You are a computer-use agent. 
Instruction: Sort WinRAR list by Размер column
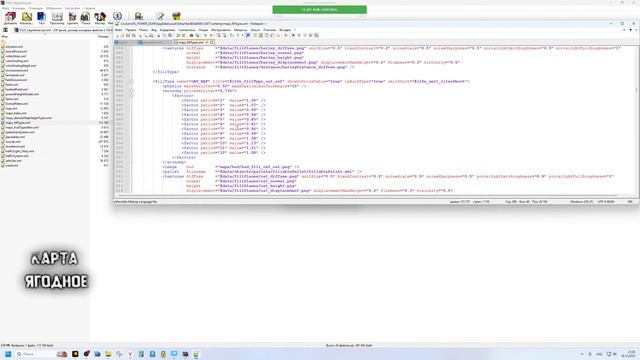coord(103,36)
